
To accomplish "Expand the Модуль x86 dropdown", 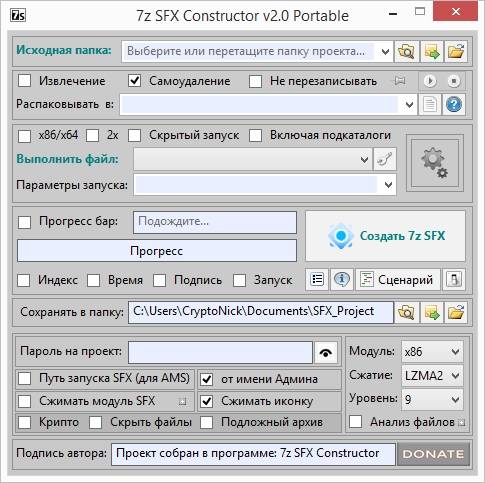I will click(x=432, y=352).
